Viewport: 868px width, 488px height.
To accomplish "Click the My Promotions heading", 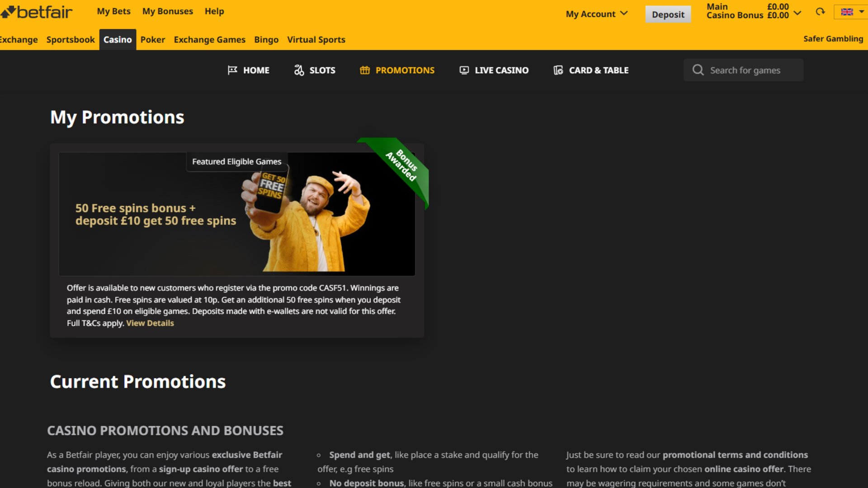I will (117, 117).
